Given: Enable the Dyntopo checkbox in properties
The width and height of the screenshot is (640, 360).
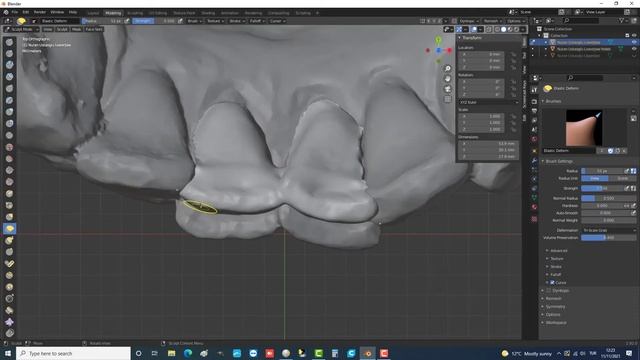Looking at the screenshot, I should [x=549, y=291].
